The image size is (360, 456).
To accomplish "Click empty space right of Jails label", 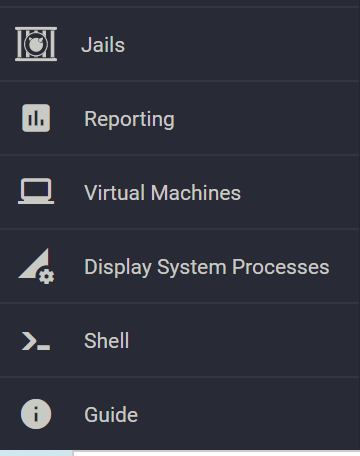I will click(240, 45).
